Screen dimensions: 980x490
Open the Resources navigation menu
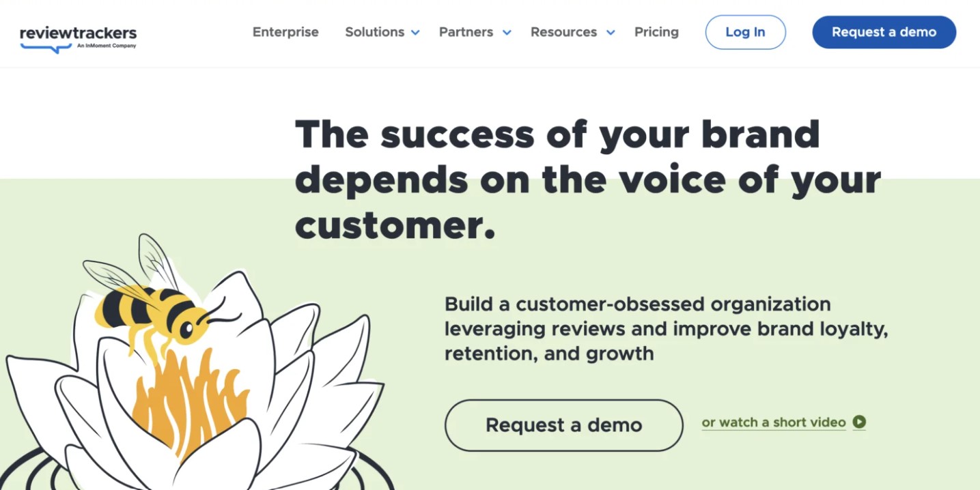pos(563,32)
